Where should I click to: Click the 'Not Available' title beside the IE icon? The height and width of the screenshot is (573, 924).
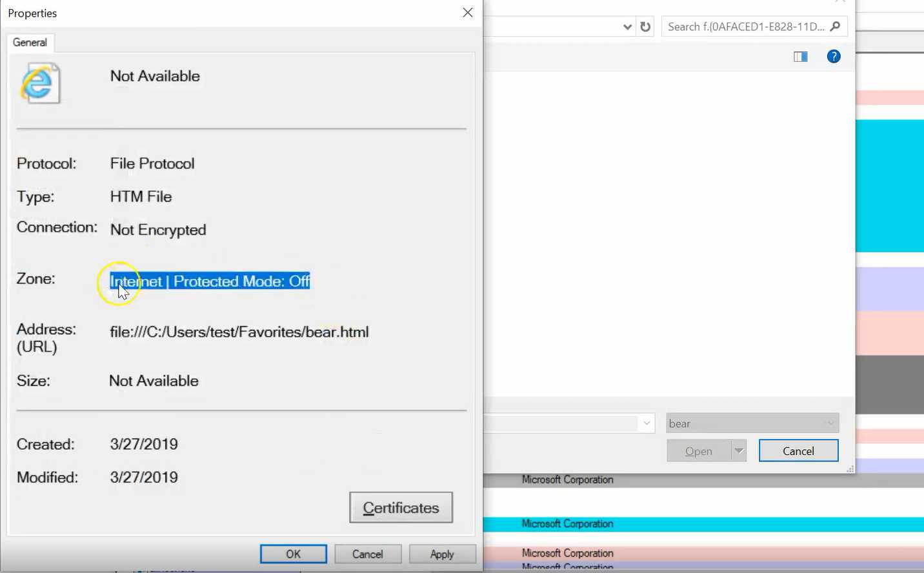(155, 76)
